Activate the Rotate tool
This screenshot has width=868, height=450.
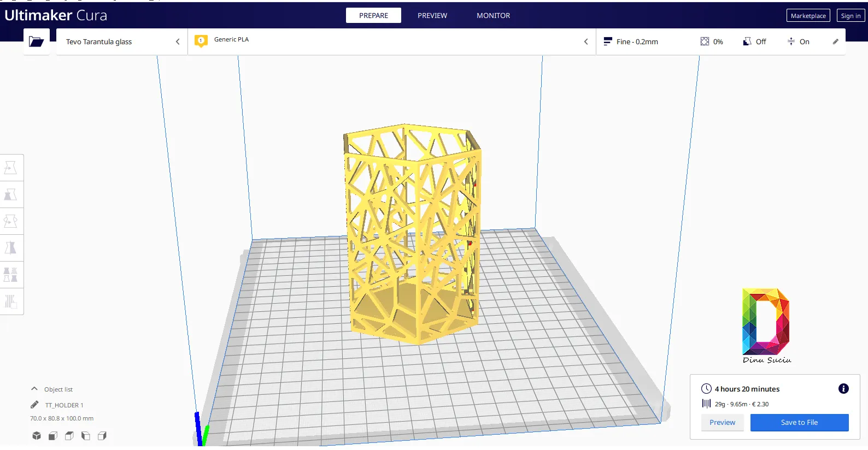tap(11, 221)
